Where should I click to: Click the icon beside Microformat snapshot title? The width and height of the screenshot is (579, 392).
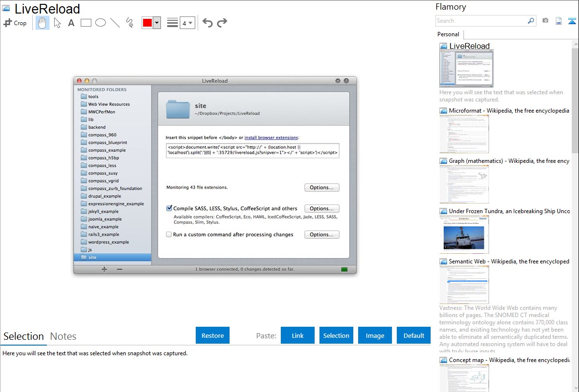click(x=443, y=111)
